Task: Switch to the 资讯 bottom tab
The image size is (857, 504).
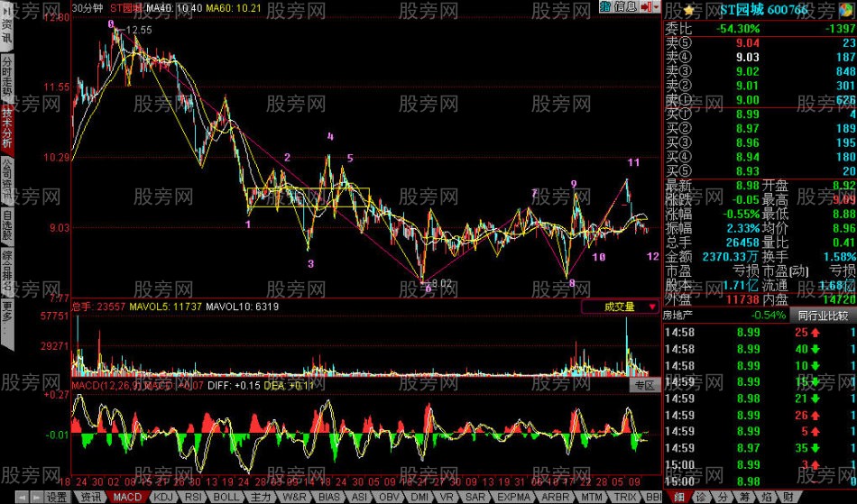Action: pyautogui.click(x=91, y=498)
